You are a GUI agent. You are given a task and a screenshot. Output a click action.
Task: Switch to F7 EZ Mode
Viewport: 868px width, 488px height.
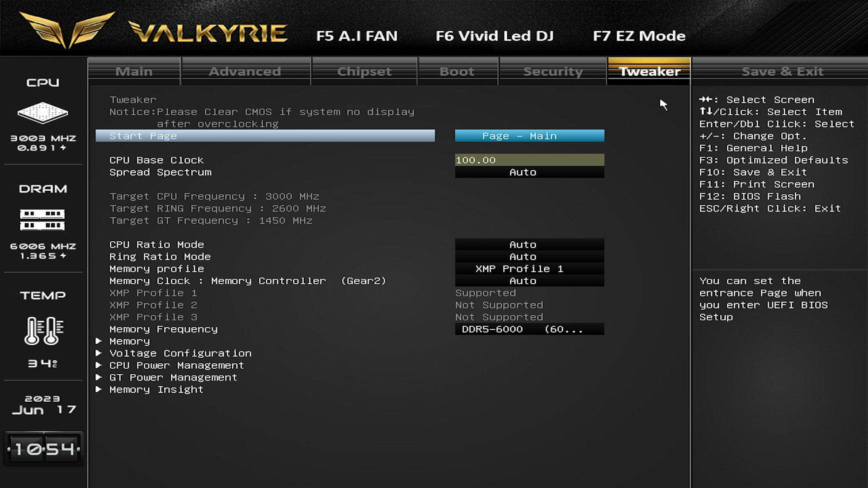click(639, 36)
